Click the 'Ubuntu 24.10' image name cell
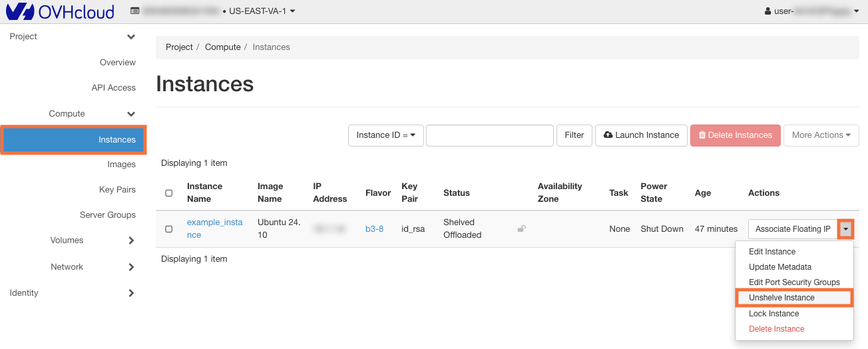Viewport: 868px width, 349px height. (x=279, y=228)
